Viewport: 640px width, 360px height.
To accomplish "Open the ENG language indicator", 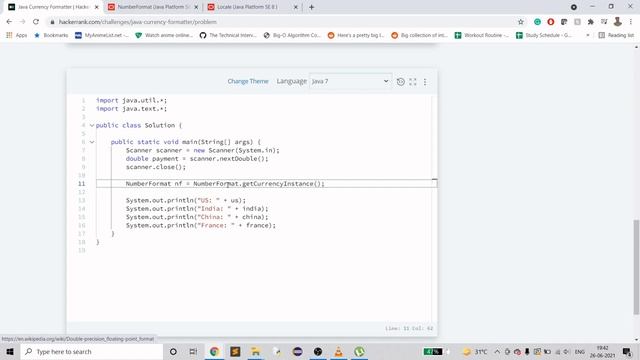I will pyautogui.click(x=580, y=352).
